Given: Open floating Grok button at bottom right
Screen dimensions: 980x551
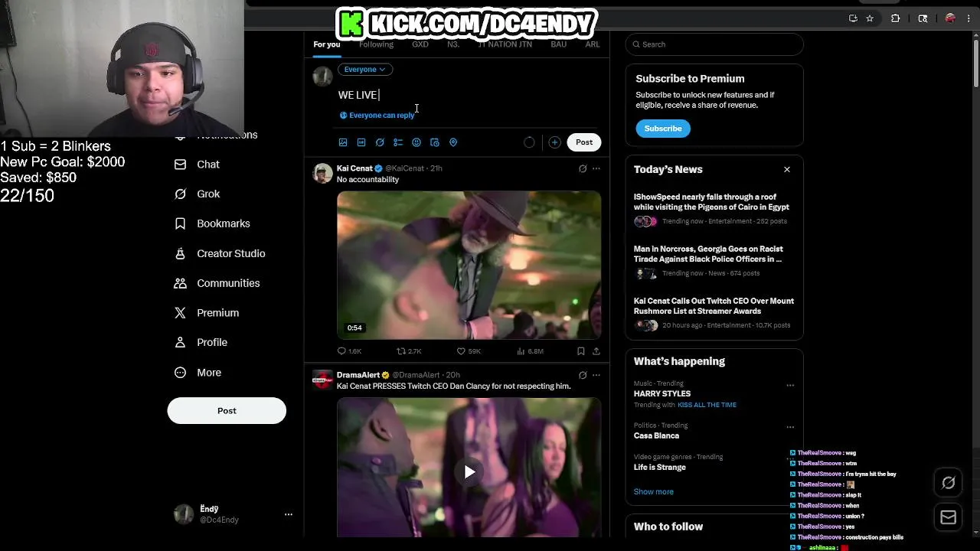Looking at the screenshot, I should tap(949, 483).
